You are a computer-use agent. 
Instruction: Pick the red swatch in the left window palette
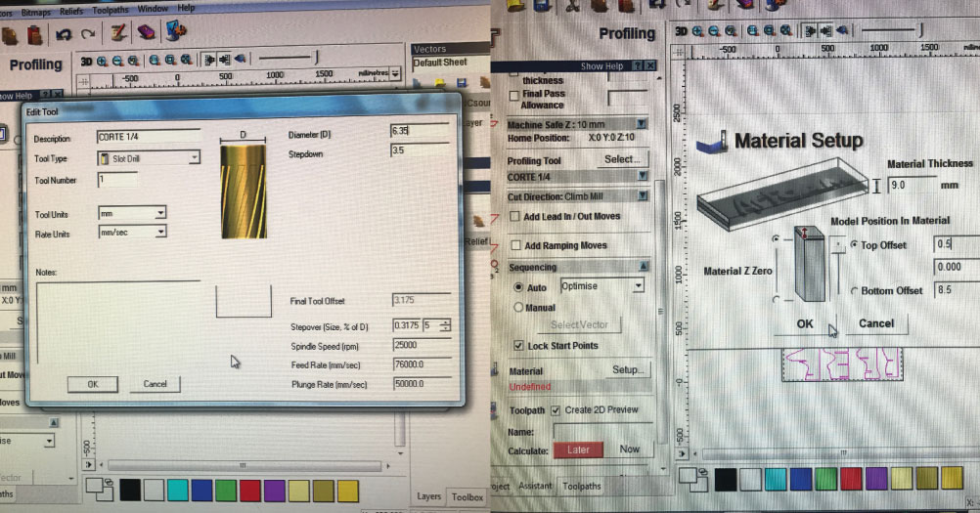point(250,492)
